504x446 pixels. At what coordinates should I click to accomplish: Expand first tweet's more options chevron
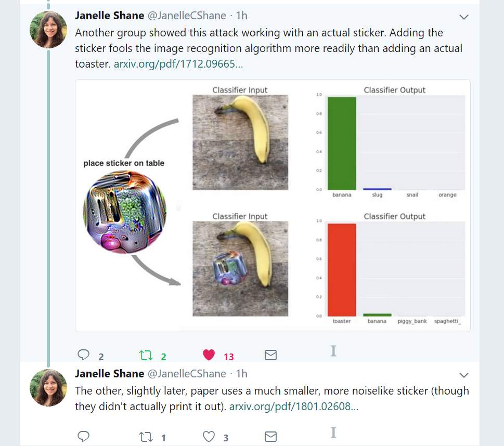pyautogui.click(x=463, y=17)
